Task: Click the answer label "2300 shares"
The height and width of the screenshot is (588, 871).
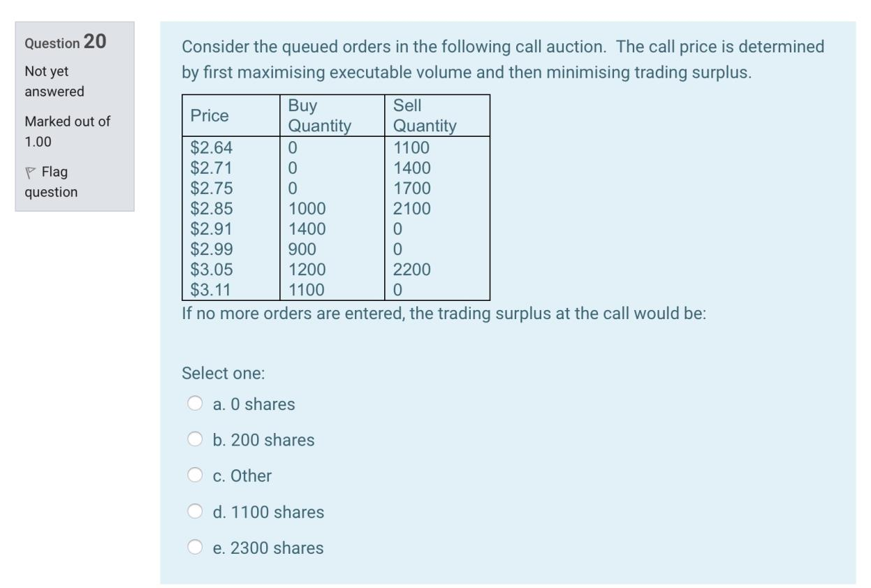Action: tap(265, 548)
